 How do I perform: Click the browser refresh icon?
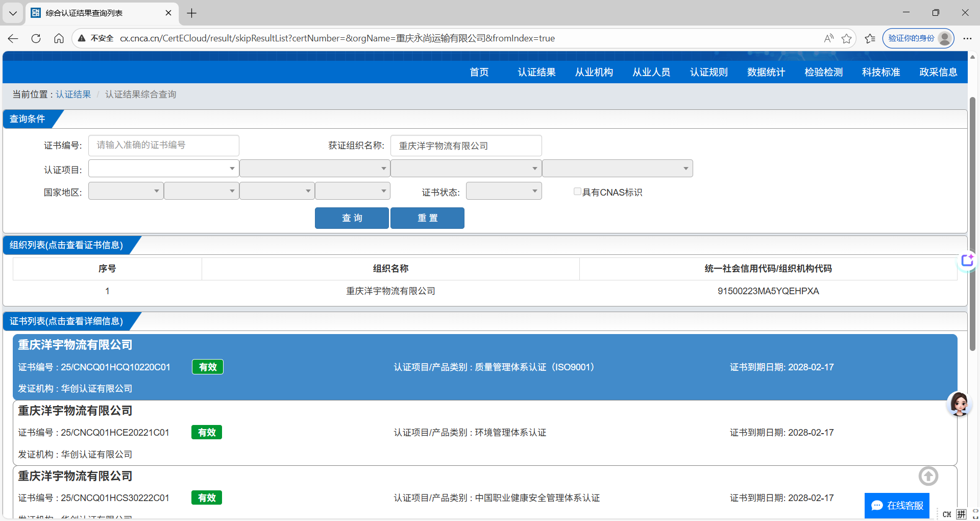coord(36,38)
